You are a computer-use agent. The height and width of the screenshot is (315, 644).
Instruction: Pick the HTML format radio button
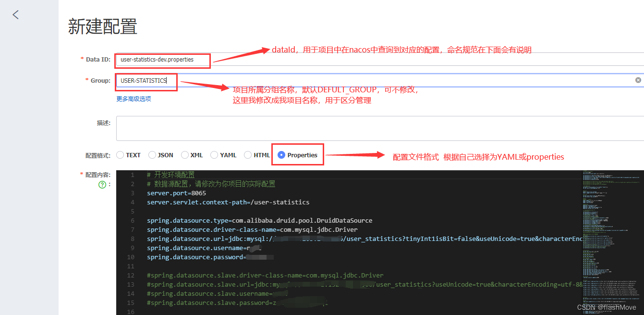(x=248, y=155)
